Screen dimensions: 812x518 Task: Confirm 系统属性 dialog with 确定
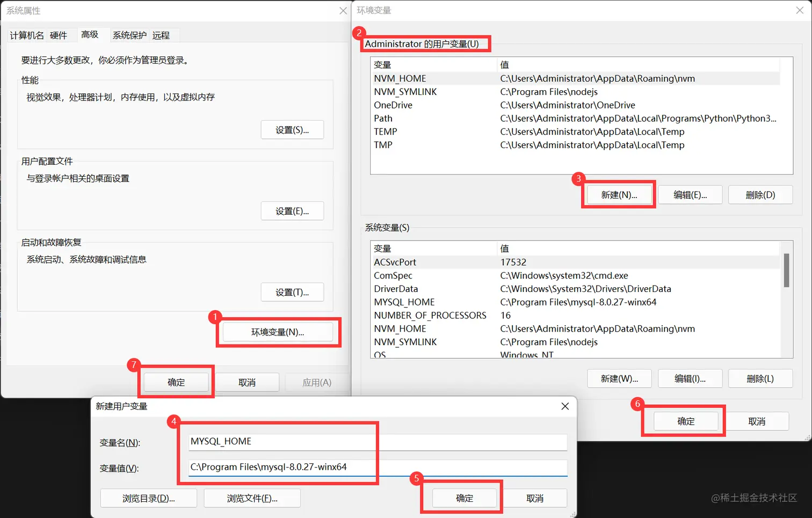(x=176, y=382)
